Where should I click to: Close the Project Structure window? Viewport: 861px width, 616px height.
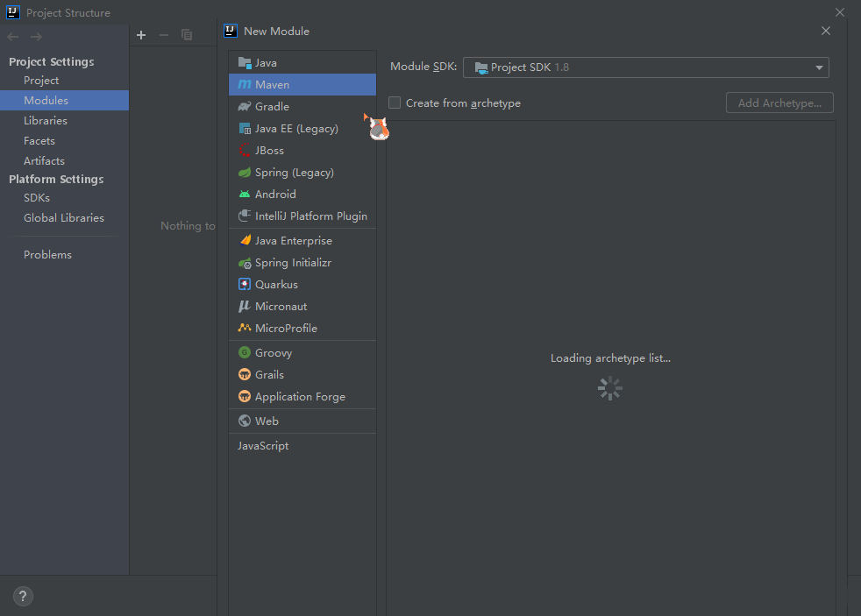[840, 12]
